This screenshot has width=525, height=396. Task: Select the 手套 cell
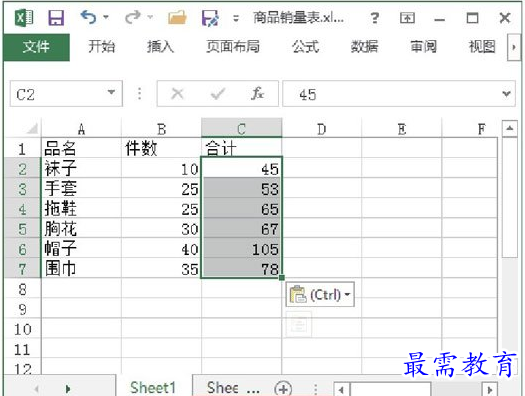pyautogui.click(x=81, y=188)
